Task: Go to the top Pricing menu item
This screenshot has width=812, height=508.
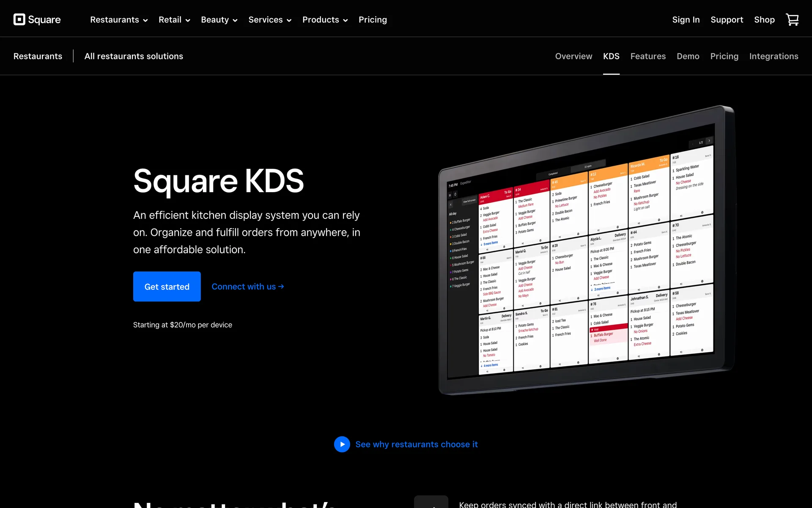Action: (x=372, y=20)
